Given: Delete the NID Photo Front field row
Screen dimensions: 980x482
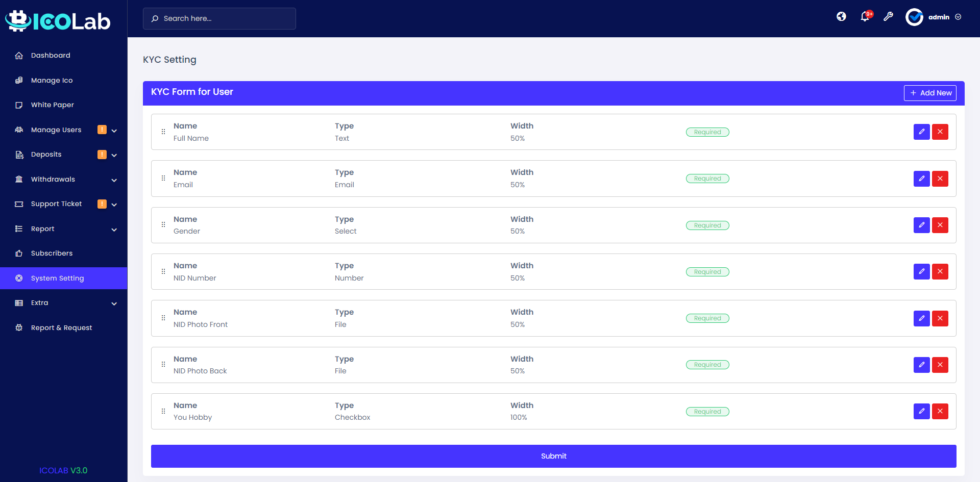Looking at the screenshot, I should coord(940,318).
